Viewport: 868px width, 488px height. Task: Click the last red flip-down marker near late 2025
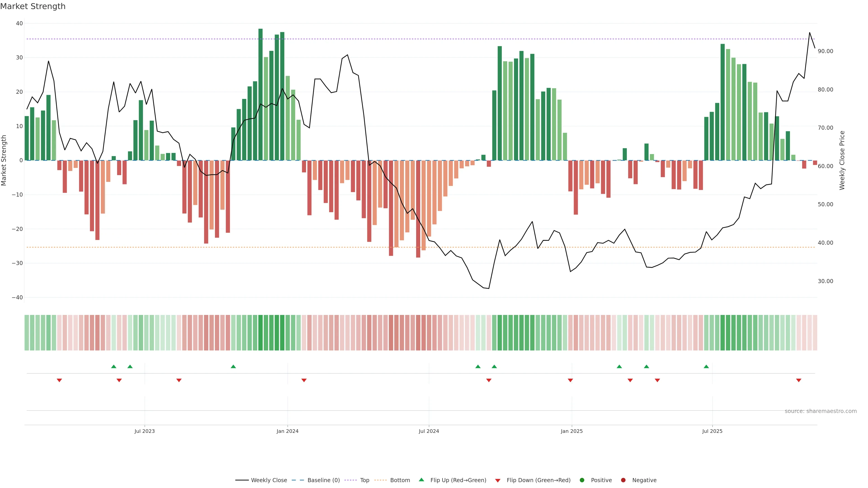point(799,380)
